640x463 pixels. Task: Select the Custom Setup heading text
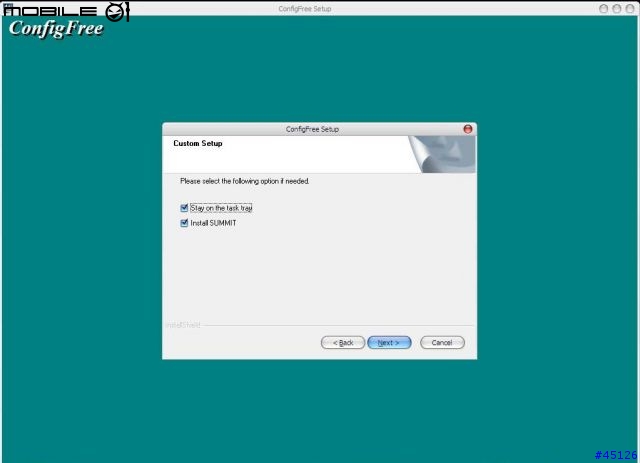point(198,143)
